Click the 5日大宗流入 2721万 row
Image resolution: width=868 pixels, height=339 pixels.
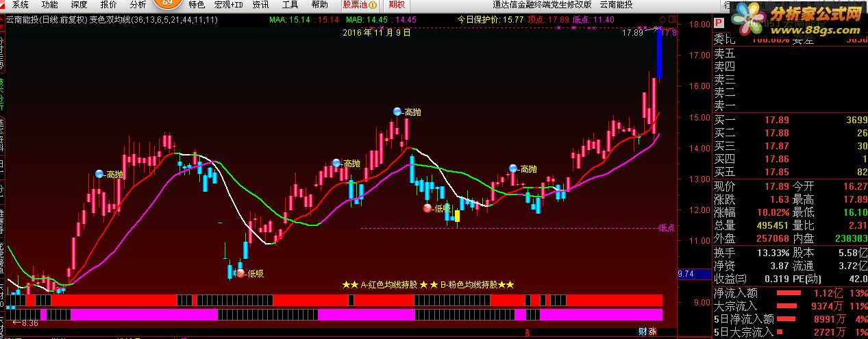tap(791, 331)
